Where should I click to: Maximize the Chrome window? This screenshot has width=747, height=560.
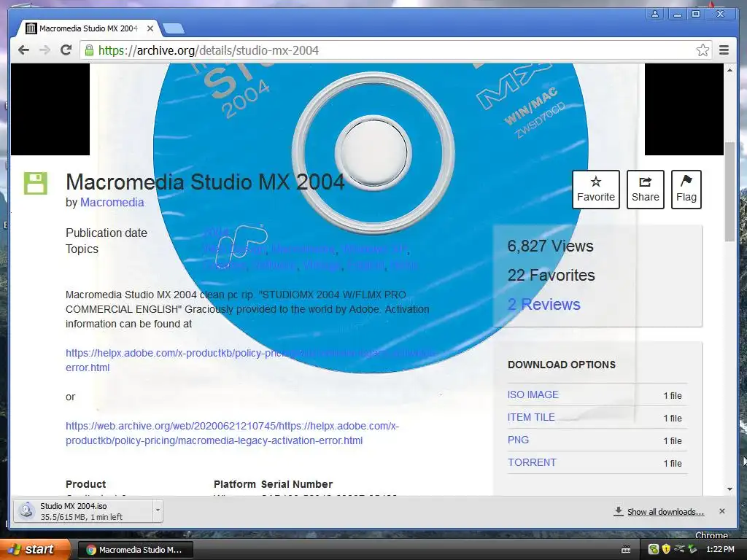[x=695, y=15]
